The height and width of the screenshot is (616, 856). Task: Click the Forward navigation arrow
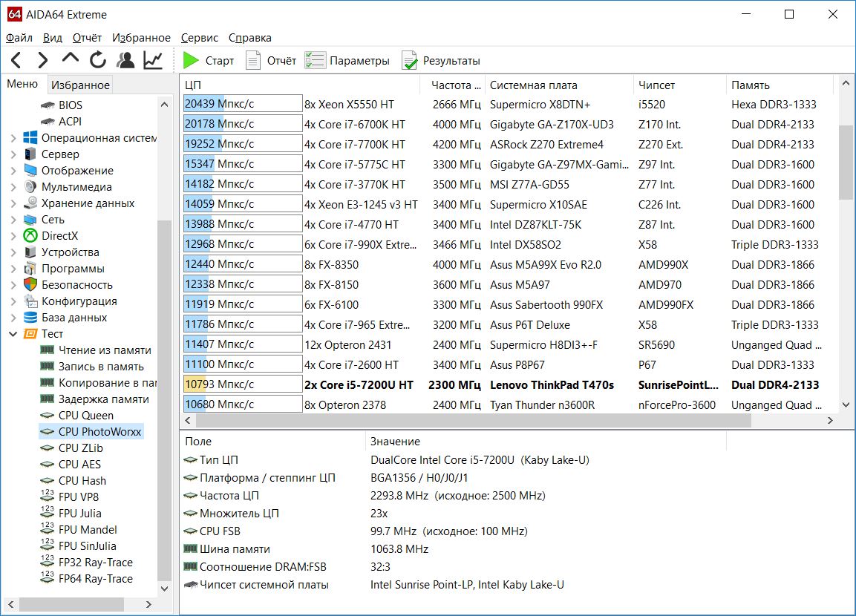click(x=43, y=60)
